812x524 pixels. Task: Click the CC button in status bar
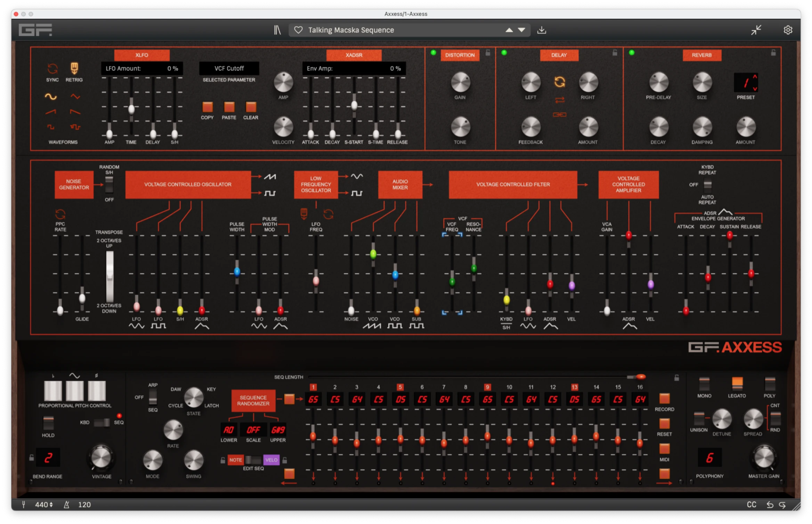[x=752, y=505]
